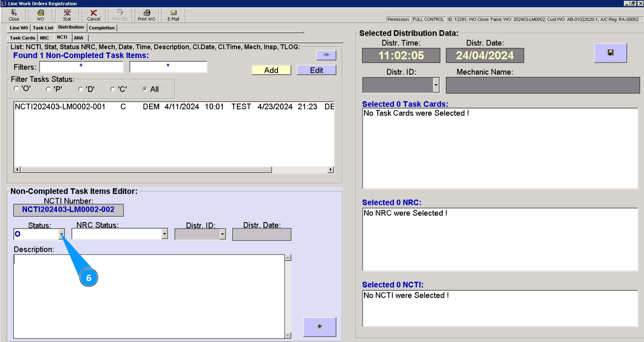Click the Edit button
Screen dimensions: 644x342
point(317,70)
